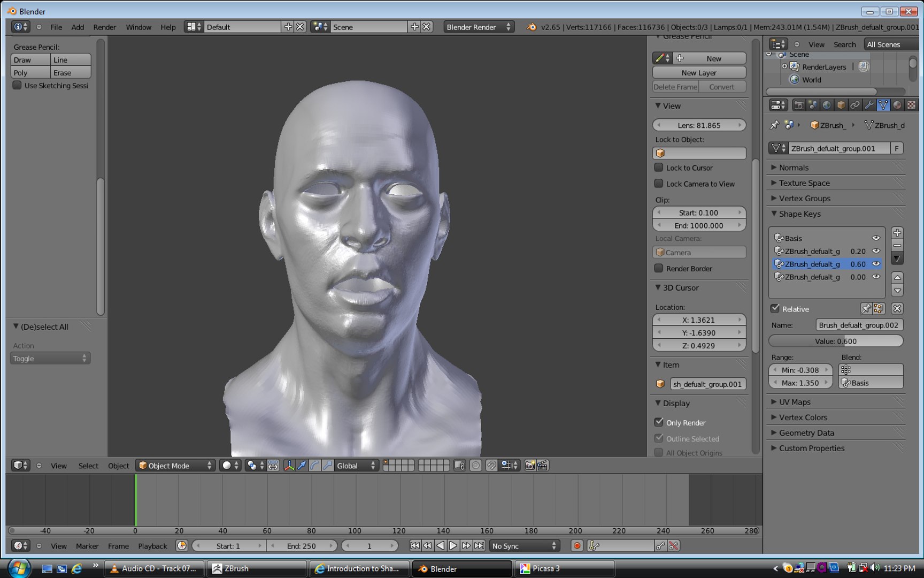Open No Sync playback dropdown
The height and width of the screenshot is (578, 924).
click(x=524, y=546)
